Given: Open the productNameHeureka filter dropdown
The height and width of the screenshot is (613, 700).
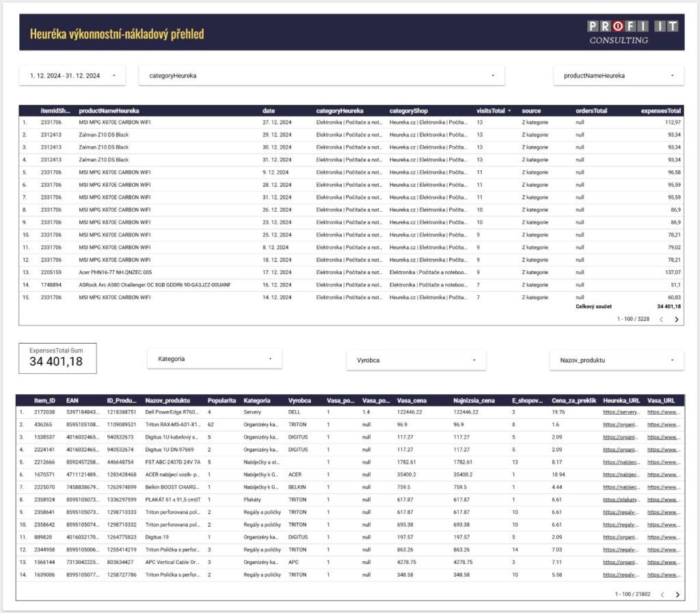Looking at the screenshot, I should pyautogui.click(x=618, y=76).
